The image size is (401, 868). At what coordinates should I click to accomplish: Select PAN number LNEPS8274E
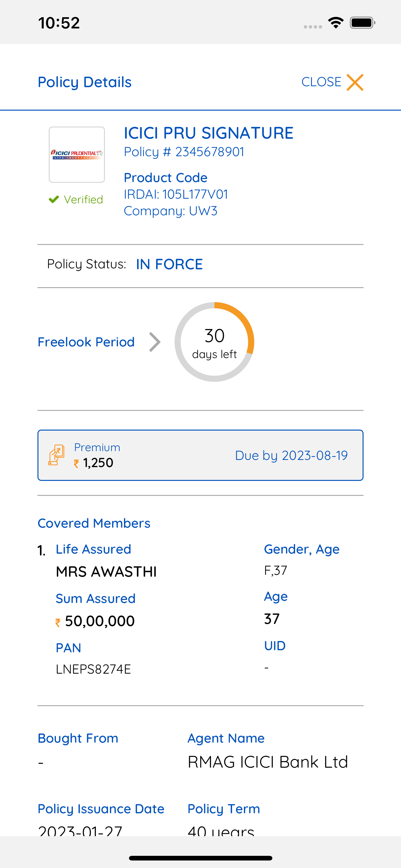tap(93, 669)
